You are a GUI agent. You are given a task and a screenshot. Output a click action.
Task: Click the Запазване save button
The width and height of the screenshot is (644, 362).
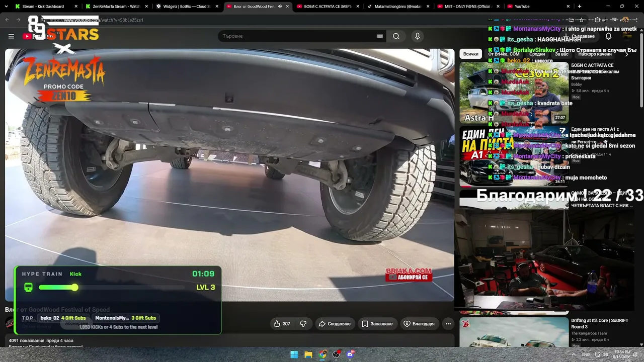pyautogui.click(x=377, y=324)
